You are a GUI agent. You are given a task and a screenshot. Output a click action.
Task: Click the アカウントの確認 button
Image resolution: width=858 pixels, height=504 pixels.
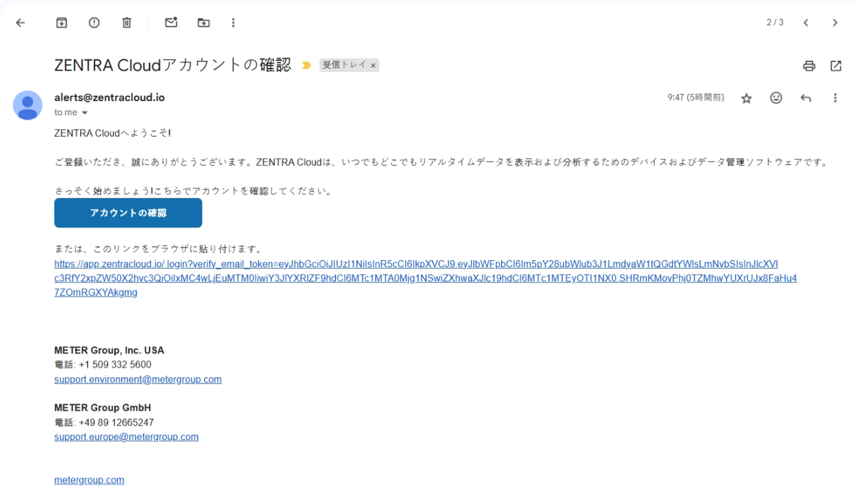(128, 213)
